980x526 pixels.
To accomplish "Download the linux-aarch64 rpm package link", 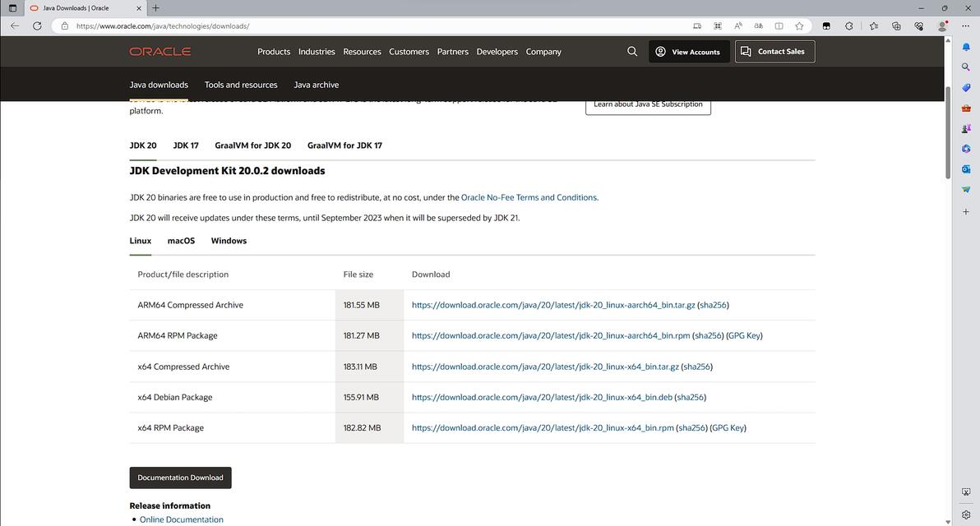I will pyautogui.click(x=551, y=335).
